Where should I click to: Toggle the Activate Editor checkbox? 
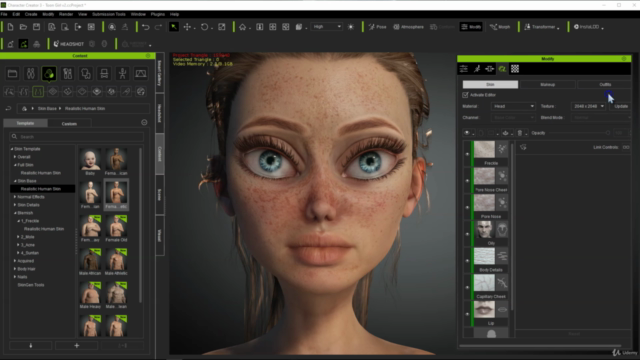tap(465, 95)
